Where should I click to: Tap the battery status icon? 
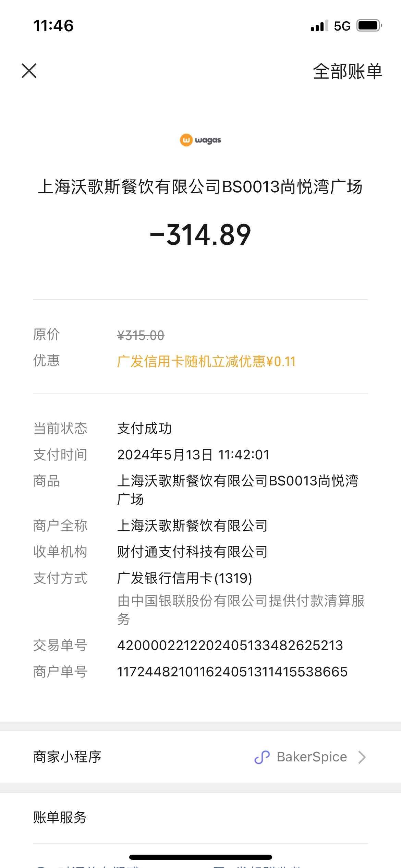[369, 26]
